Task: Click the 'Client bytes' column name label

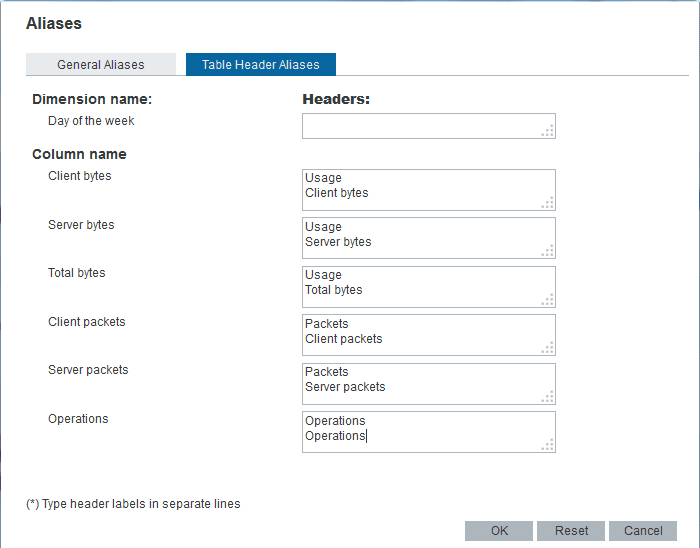Action: [x=79, y=176]
